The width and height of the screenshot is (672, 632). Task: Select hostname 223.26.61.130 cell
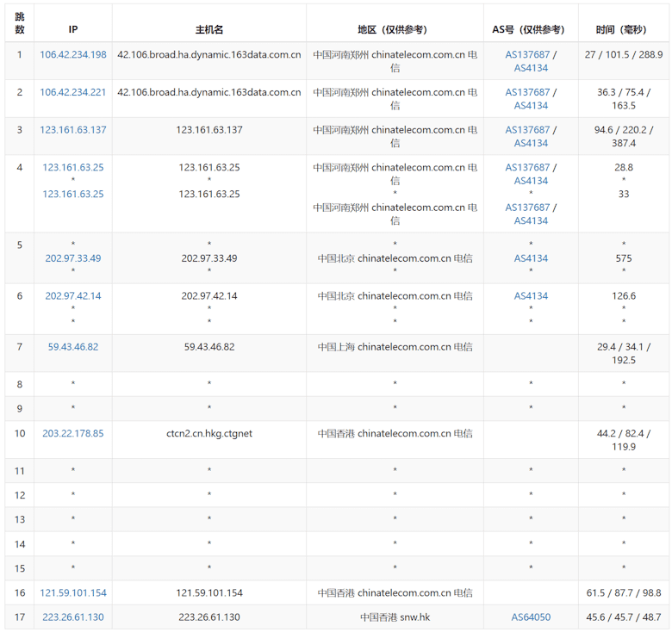coord(209,617)
